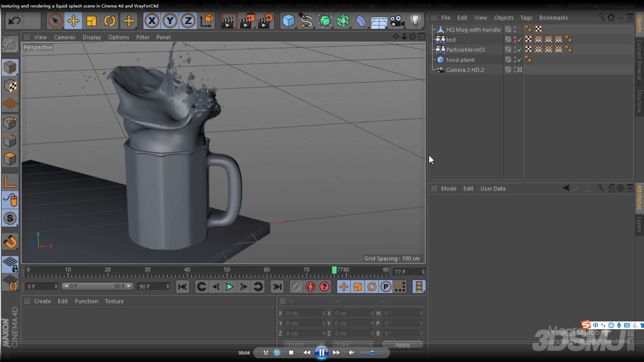Render to Picture Viewer icon

[x=247, y=21]
